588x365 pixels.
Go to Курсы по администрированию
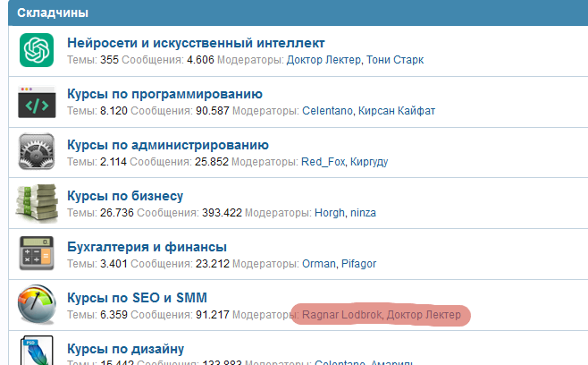pyautogui.click(x=168, y=145)
